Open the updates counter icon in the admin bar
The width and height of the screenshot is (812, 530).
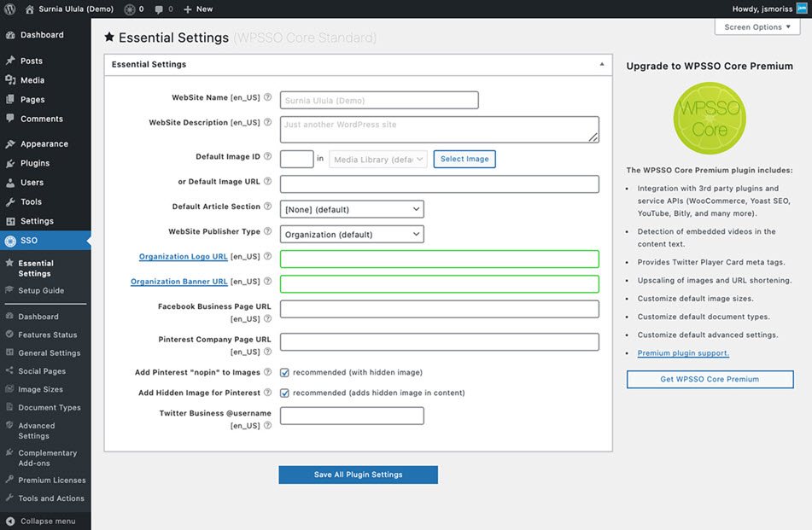pos(130,9)
